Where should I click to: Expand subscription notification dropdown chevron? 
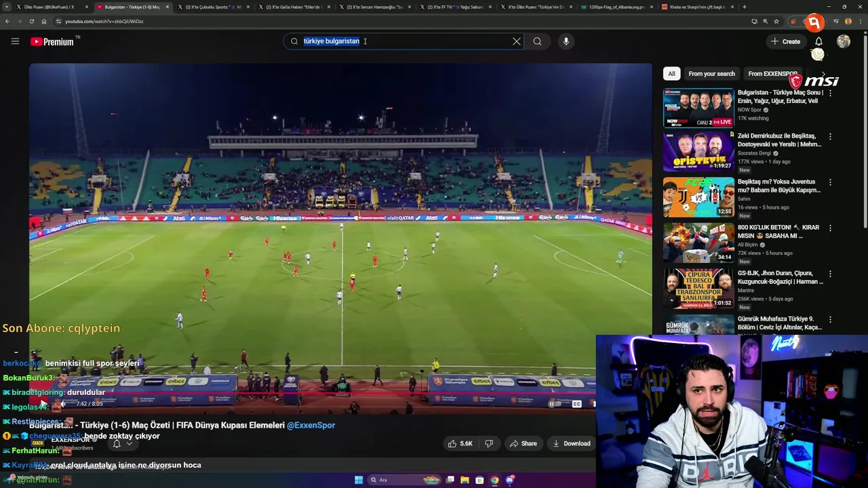(x=129, y=444)
